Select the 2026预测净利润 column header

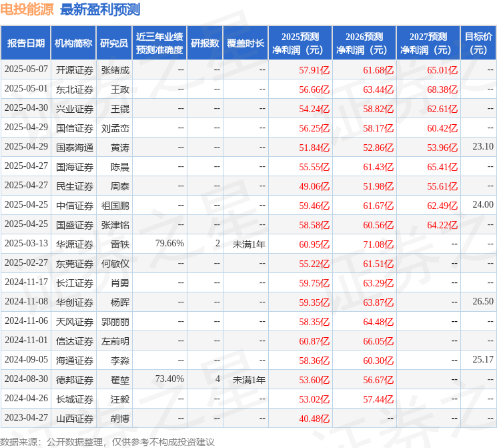[364, 43]
